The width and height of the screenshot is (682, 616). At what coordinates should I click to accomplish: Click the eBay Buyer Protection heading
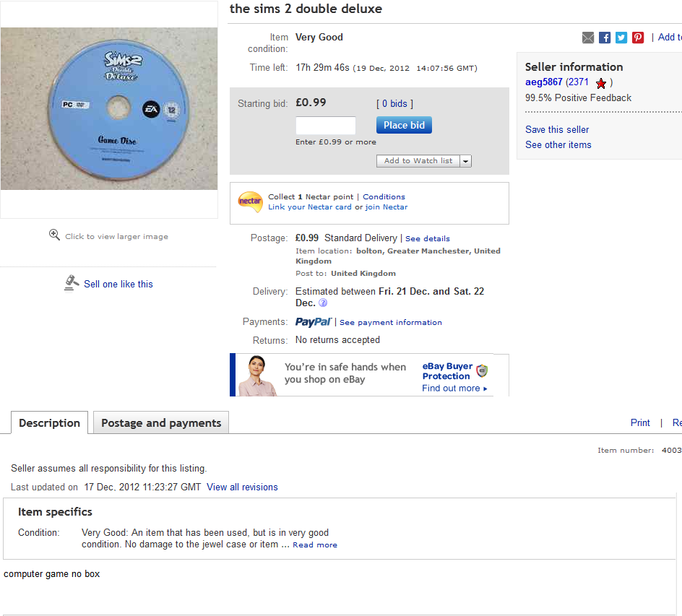coord(447,371)
